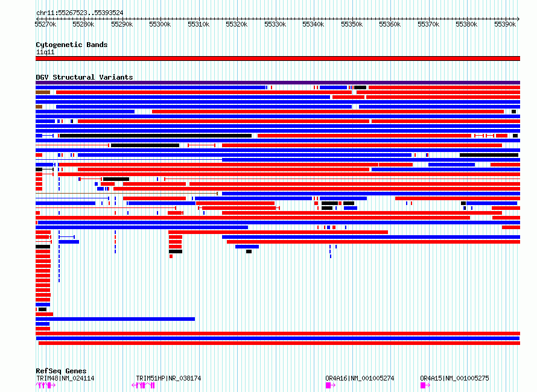537x392 pixels.
Task: Select the 55370k ruler position label
Action: pyautogui.click(x=428, y=24)
